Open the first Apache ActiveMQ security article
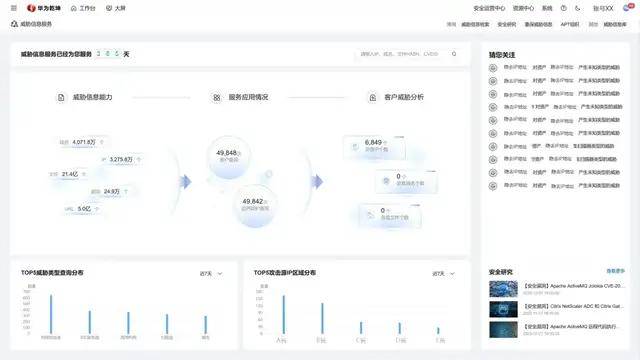 point(573,286)
